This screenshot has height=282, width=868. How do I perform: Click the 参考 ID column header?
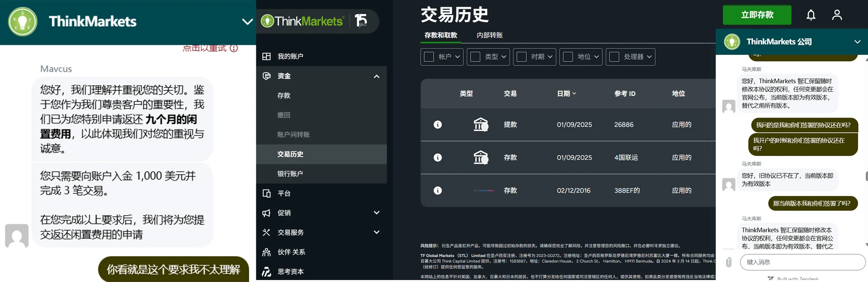point(625,93)
